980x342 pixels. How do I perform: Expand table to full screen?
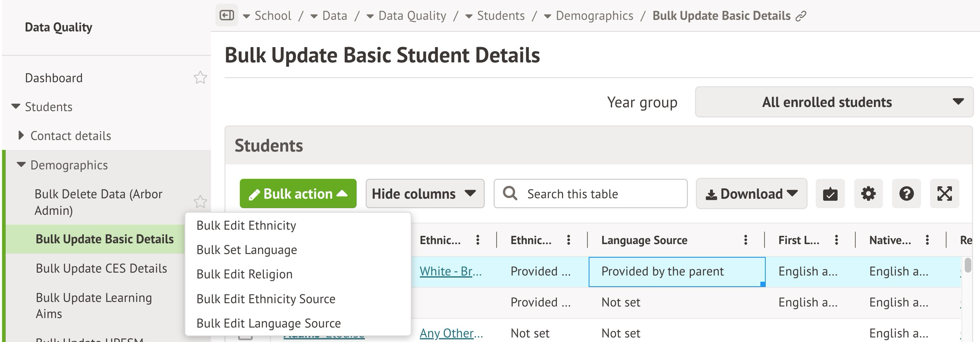point(944,194)
